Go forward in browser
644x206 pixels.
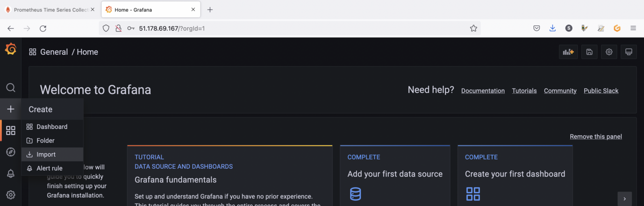[27, 29]
